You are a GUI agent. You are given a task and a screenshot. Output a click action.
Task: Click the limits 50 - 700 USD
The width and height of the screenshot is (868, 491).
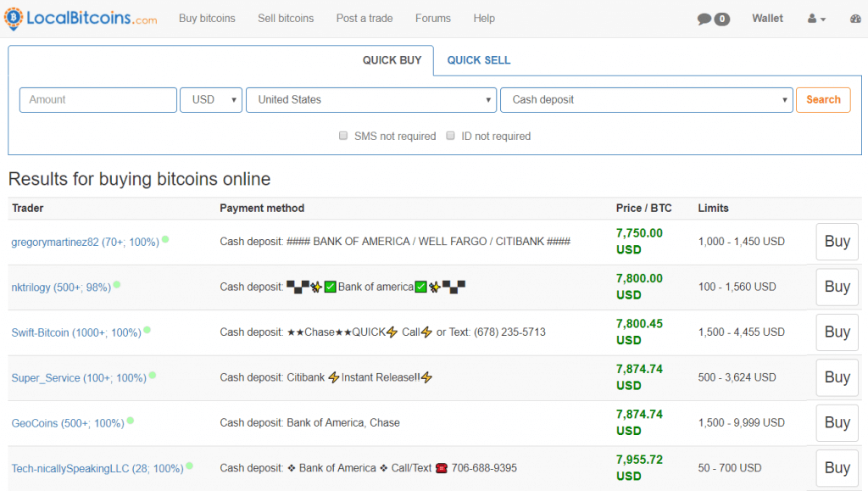pyautogui.click(x=730, y=468)
